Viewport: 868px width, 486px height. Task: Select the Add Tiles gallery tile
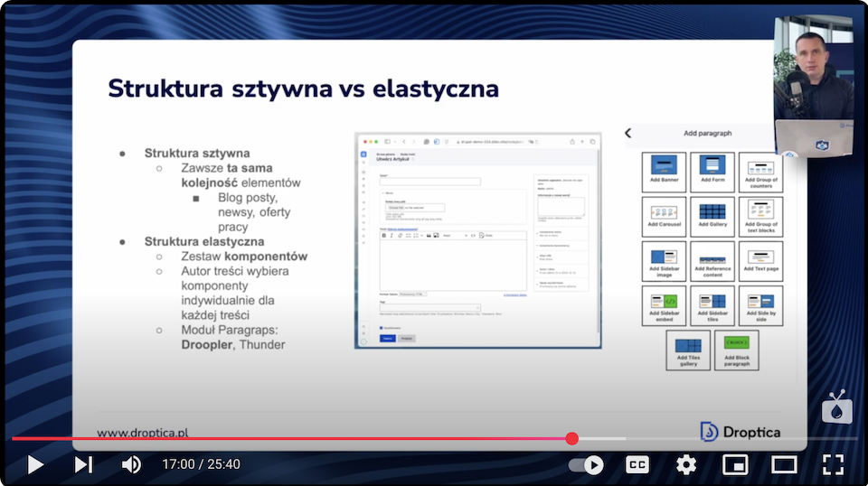[688, 350]
